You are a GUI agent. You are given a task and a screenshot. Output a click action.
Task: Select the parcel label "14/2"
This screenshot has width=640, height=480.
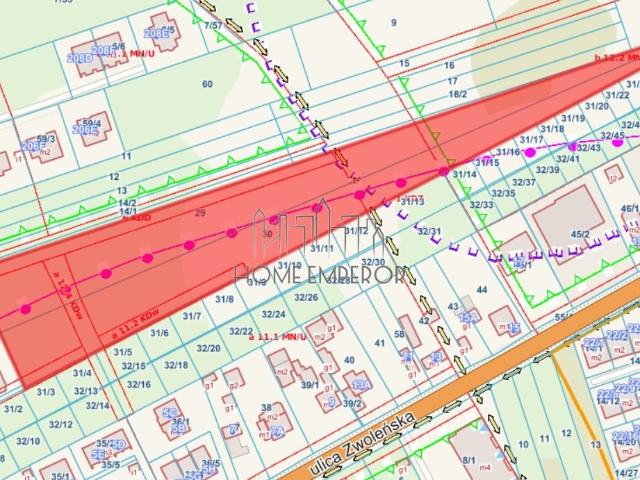pos(128,202)
